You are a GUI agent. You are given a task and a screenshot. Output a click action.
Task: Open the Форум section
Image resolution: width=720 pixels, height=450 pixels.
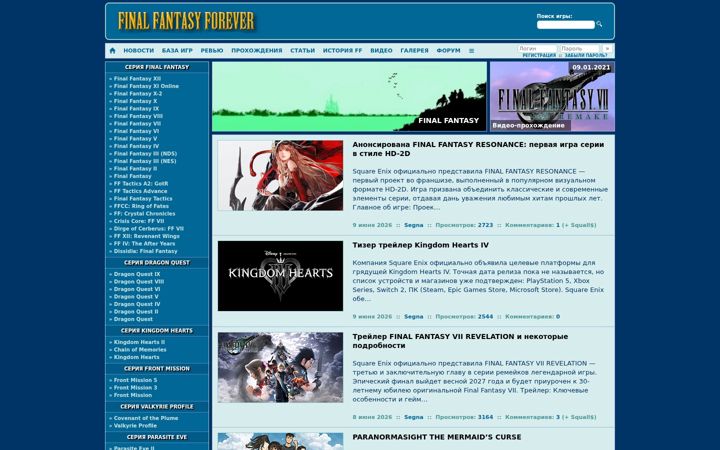448,51
